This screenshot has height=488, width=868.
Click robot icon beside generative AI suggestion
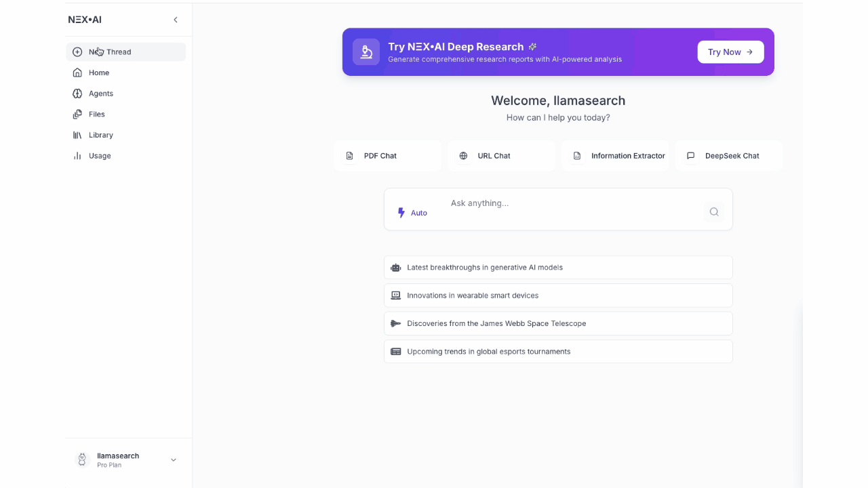[396, 268]
